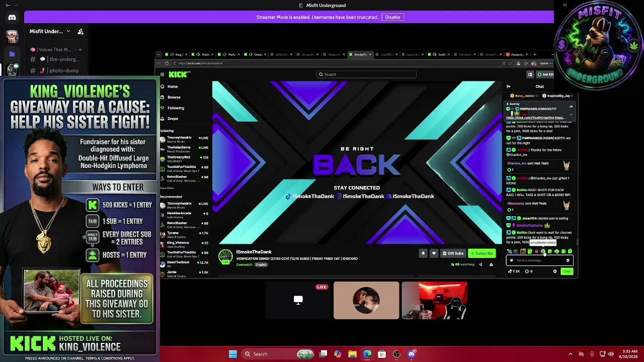Unpin the pinned chat message
644x362 pixels.
[x=571, y=107]
